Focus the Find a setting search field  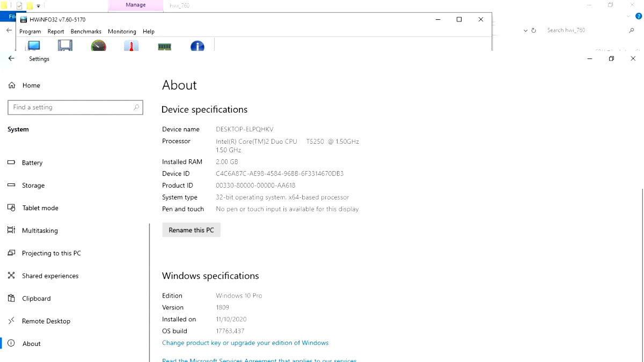click(x=75, y=107)
